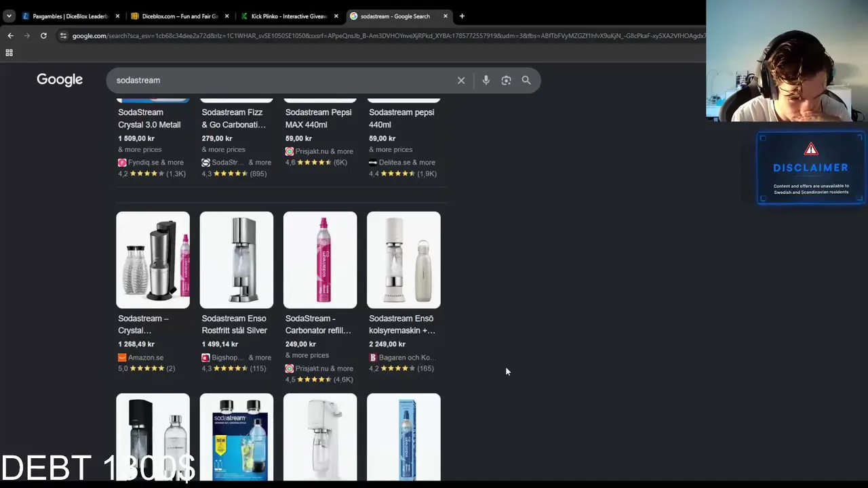Open the apps grid in bookmarks bar

pos(9,53)
